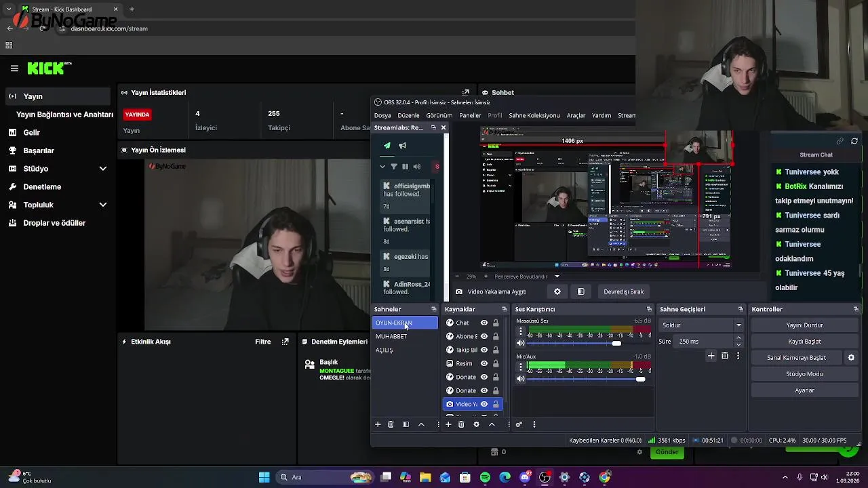868x488 pixels.
Task: Open Araçlar menu in OBS
Action: point(576,115)
